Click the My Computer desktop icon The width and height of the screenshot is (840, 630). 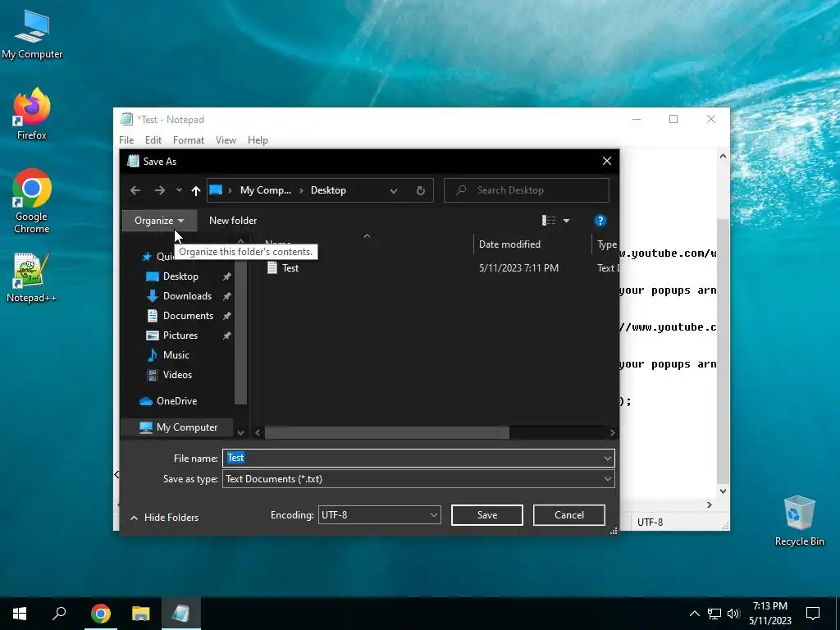click(32, 34)
